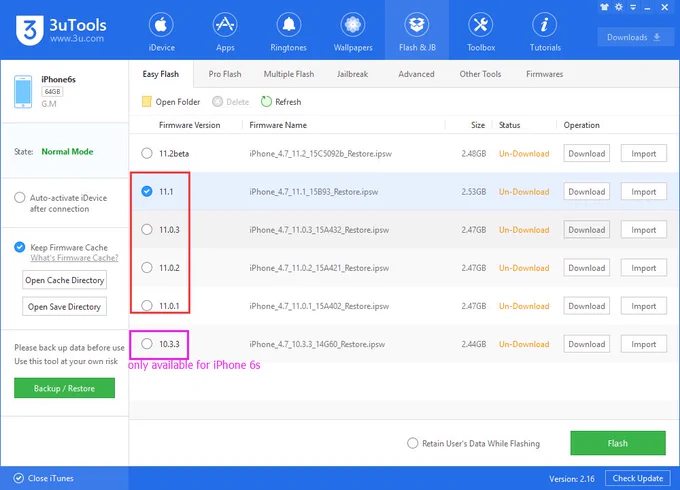Screen dimensions: 680x490
Task: Select firmware 11.0.3 radio button
Action: tap(147, 229)
